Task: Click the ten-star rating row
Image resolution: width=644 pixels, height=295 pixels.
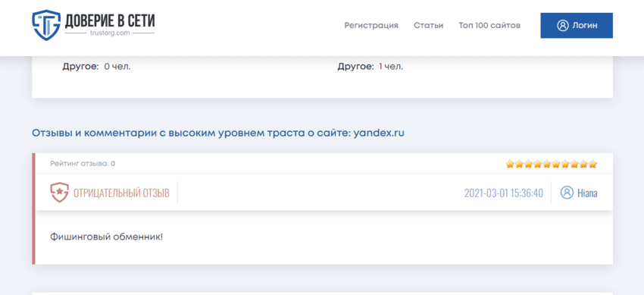Action: click(551, 165)
